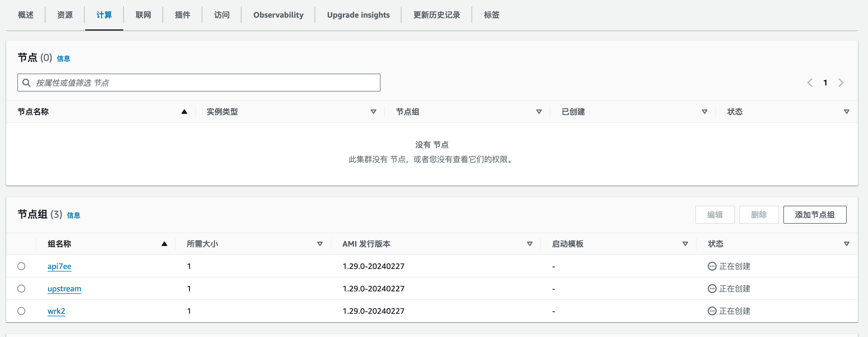Click the 没有 节点 empty-state heading
Screen dimensions: 868x337
(x=432, y=145)
